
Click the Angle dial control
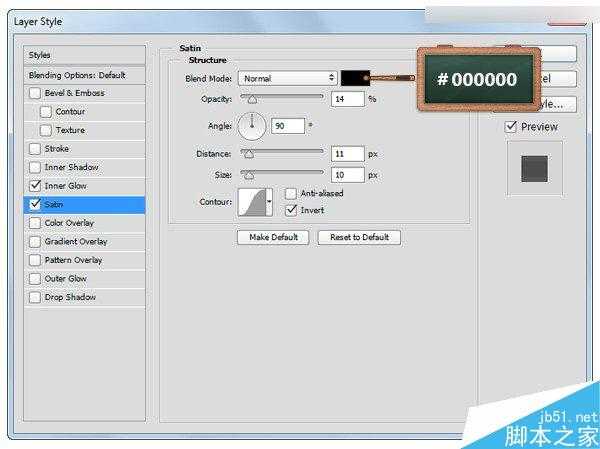coord(252,126)
